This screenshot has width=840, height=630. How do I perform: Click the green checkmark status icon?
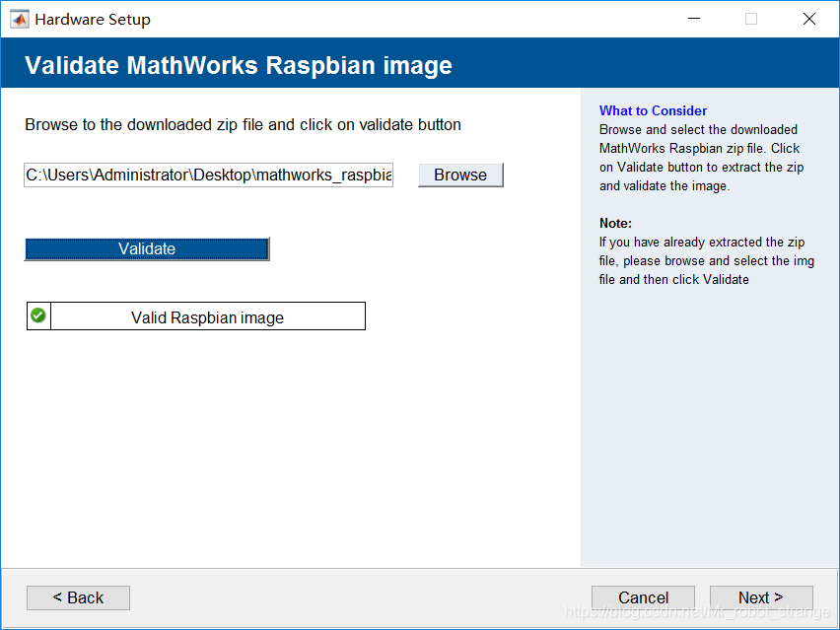point(38,315)
